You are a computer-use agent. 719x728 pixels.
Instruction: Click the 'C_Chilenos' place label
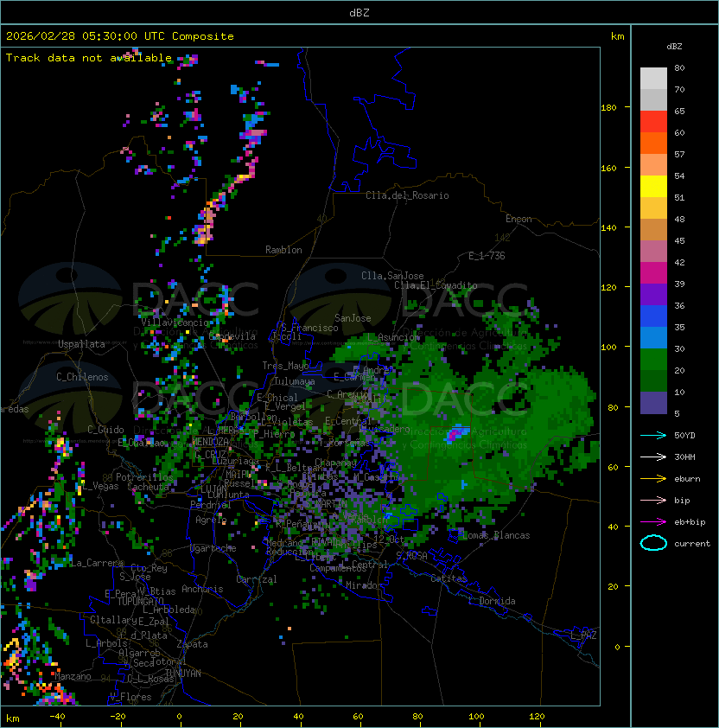82,376
